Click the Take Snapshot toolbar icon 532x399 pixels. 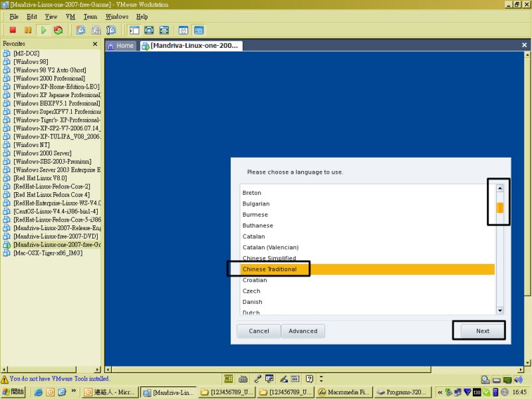[x=80, y=30]
